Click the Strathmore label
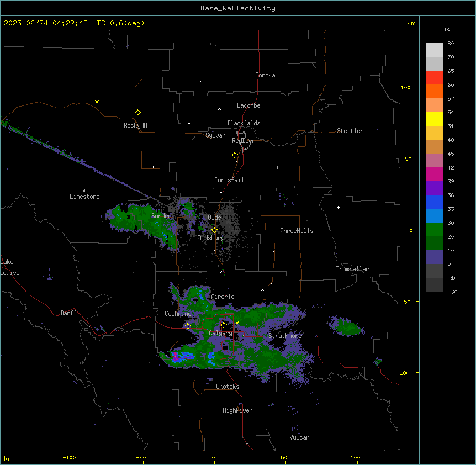Viewport: 476px width, 465px height. [x=285, y=336]
